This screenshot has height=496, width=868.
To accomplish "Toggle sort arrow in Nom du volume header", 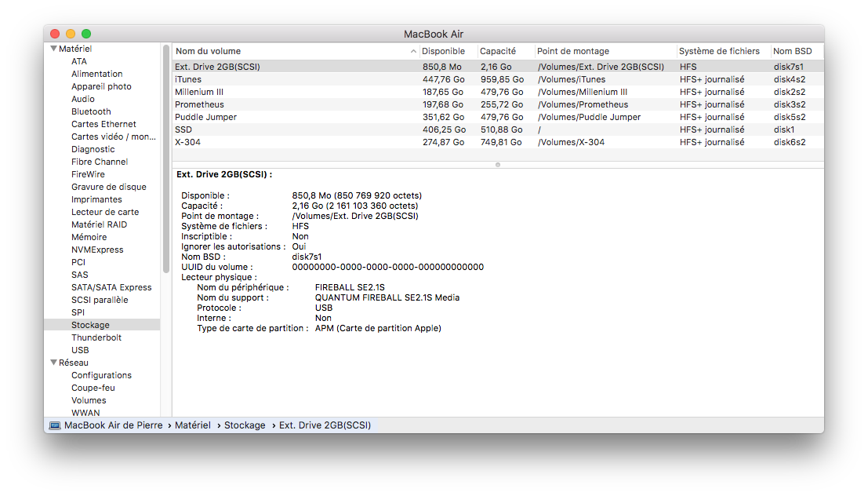I will [x=413, y=51].
